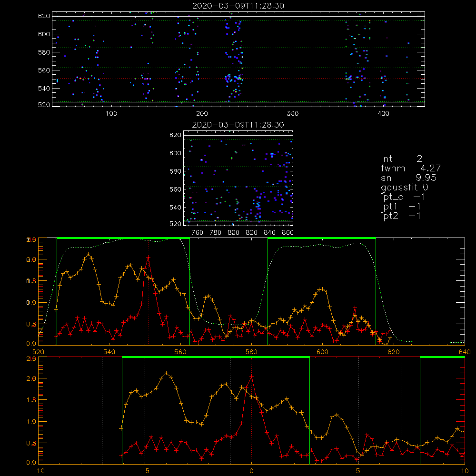Click the ipt_c -1 entry
476x476 pixels.
tap(403, 197)
